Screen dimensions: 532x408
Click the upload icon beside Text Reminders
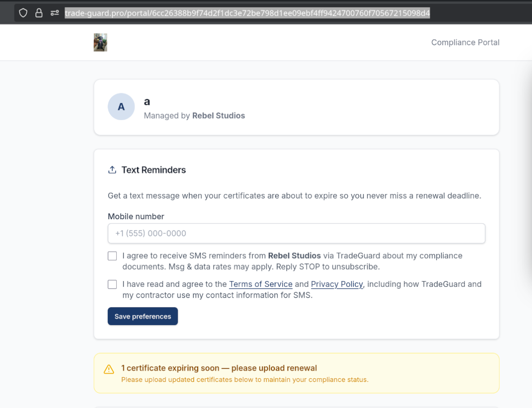pyautogui.click(x=112, y=169)
